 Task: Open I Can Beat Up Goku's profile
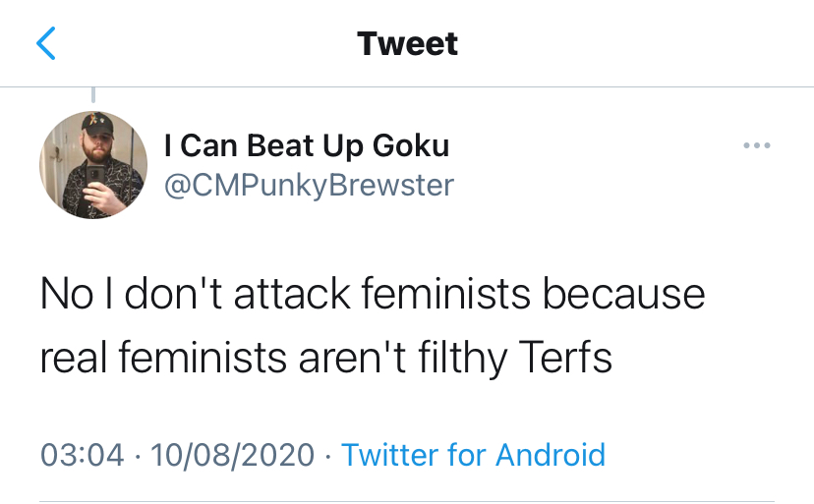[307, 146]
